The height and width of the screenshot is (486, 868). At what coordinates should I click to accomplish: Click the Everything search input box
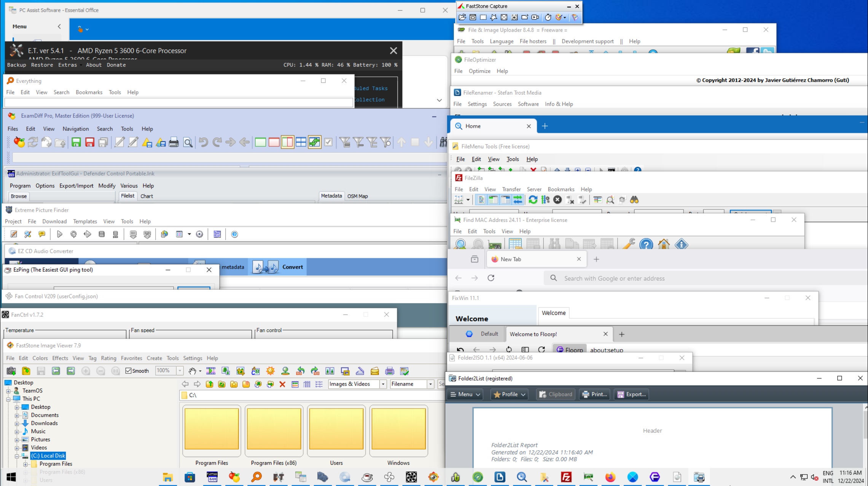click(x=178, y=102)
